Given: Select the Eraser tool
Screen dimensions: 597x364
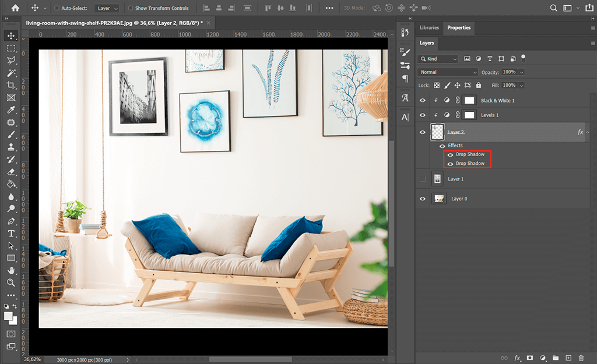Looking at the screenshot, I should point(11,172).
